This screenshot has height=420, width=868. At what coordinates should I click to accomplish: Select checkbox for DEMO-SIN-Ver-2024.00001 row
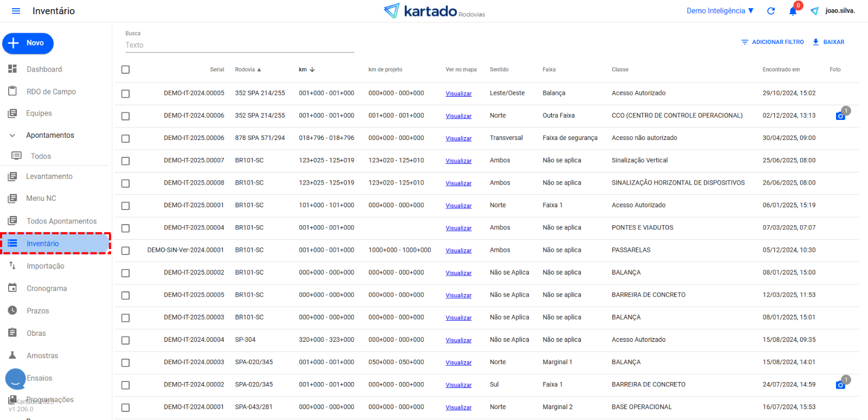(125, 251)
